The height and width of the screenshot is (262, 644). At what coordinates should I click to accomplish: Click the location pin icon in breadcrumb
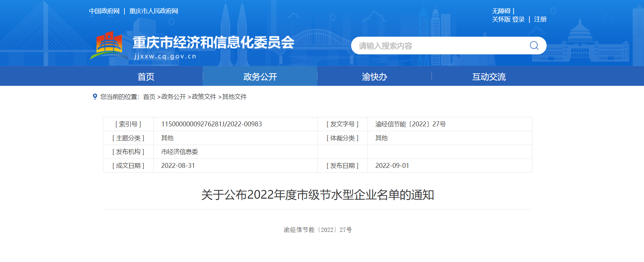click(95, 97)
